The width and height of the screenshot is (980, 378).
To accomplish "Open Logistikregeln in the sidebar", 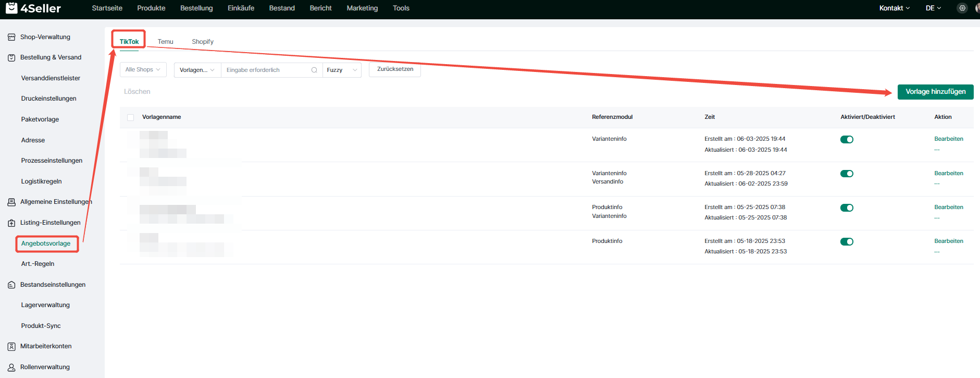I will 41,181.
